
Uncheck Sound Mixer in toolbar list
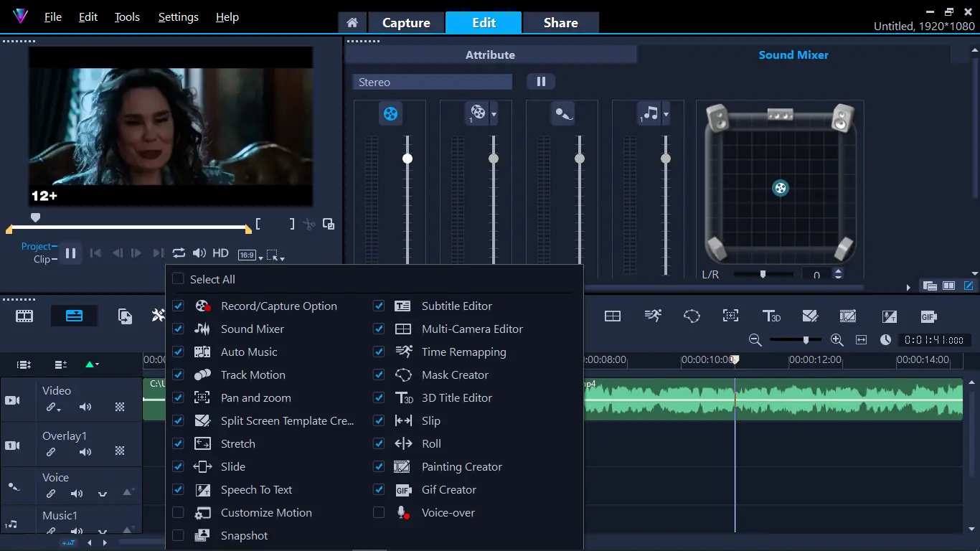tap(178, 329)
